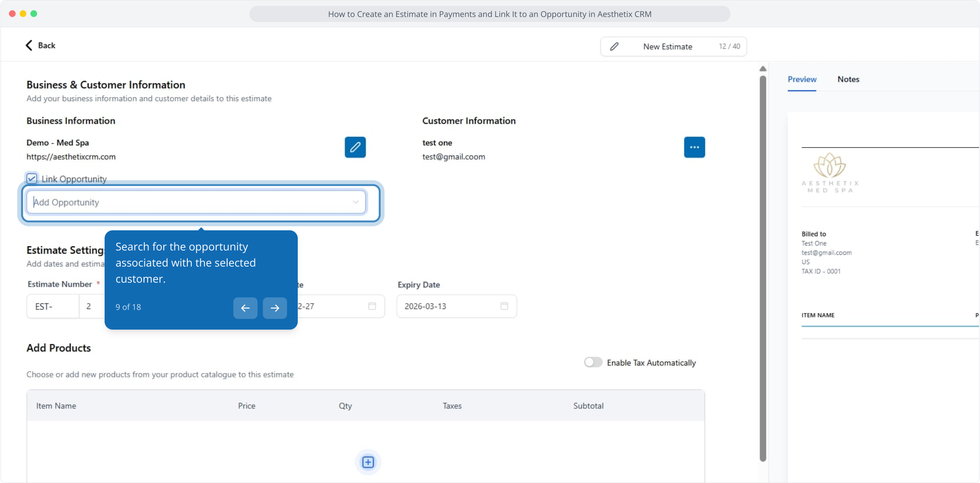Click the add product plus icon
Screen dimensions: 980x483
tap(367, 462)
